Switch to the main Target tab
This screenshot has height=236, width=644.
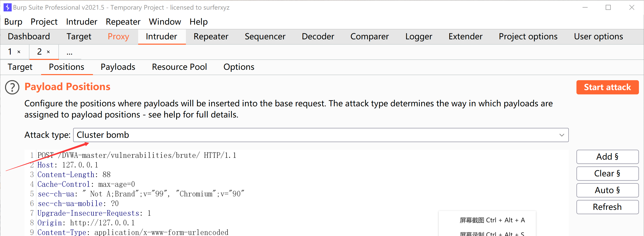click(x=79, y=37)
